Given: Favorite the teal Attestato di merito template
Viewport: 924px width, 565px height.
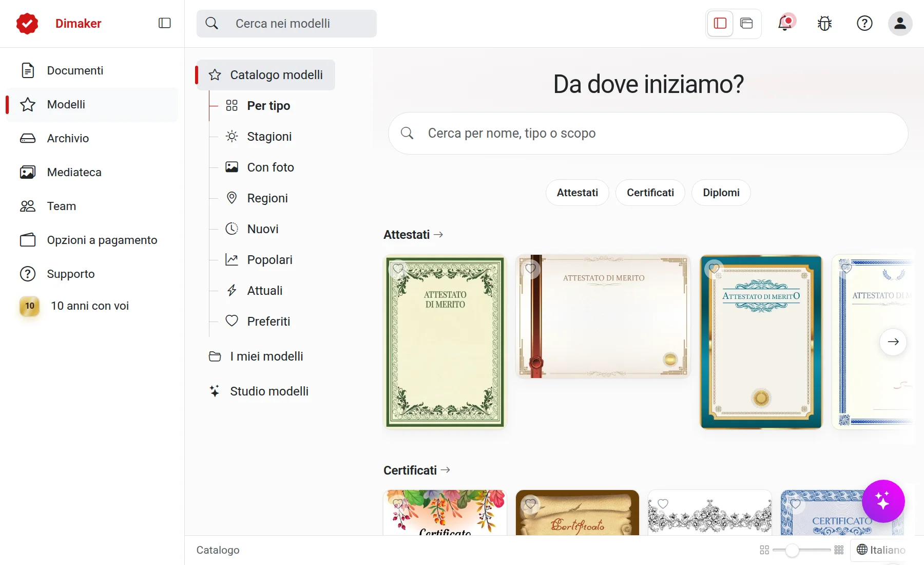Looking at the screenshot, I should click(714, 268).
